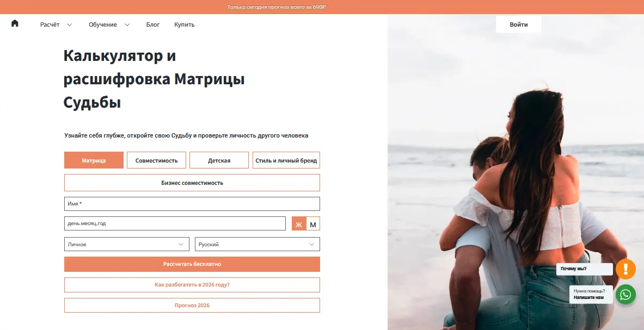The height and width of the screenshot is (330, 644).
Task: Expand the Расчёт menu chevron
Action: point(70,24)
